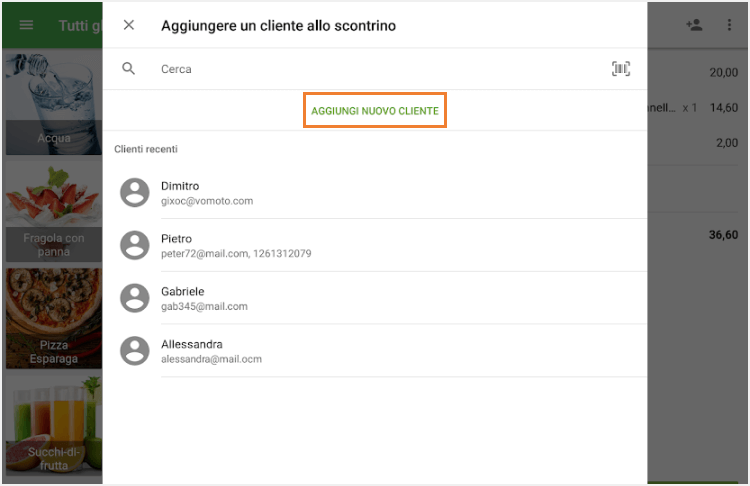Tap the barcode scanner icon

coord(621,69)
